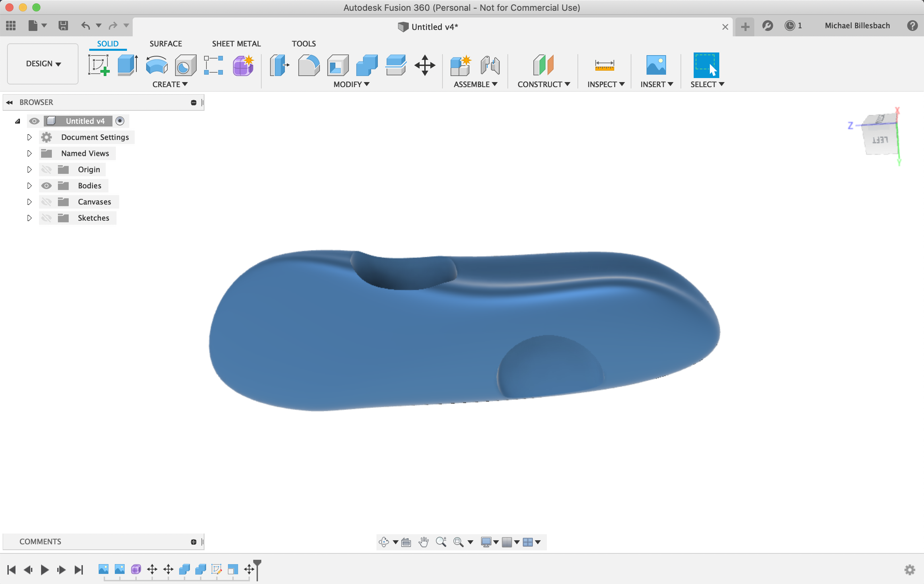Select the Revolve tool icon
Image resolution: width=924 pixels, height=584 pixels.
(x=157, y=65)
